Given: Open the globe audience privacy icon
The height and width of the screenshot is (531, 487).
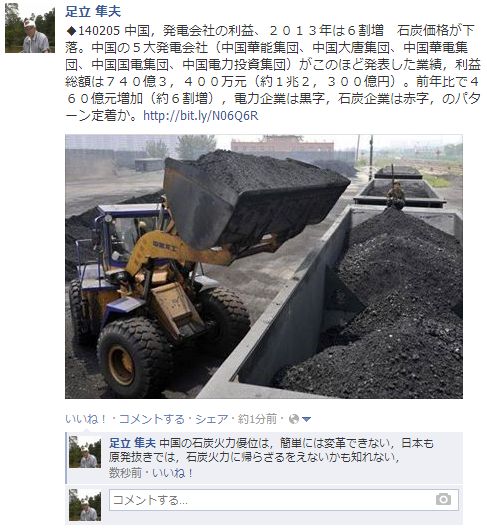Looking at the screenshot, I should (294, 419).
